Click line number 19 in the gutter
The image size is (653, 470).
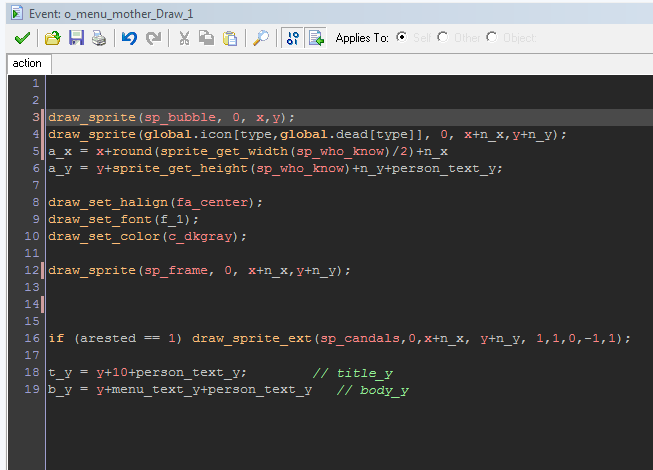tap(32, 389)
